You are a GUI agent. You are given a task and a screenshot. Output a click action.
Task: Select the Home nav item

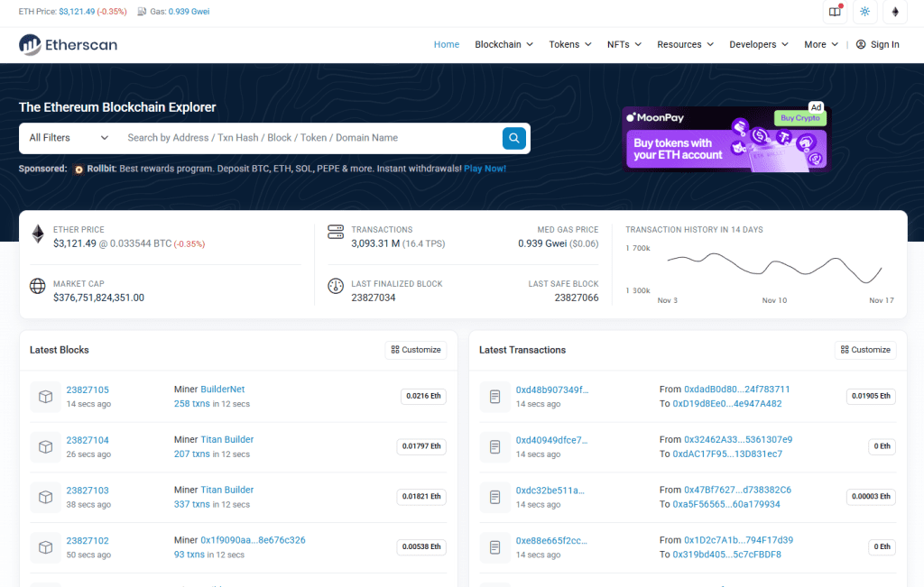[x=447, y=44]
